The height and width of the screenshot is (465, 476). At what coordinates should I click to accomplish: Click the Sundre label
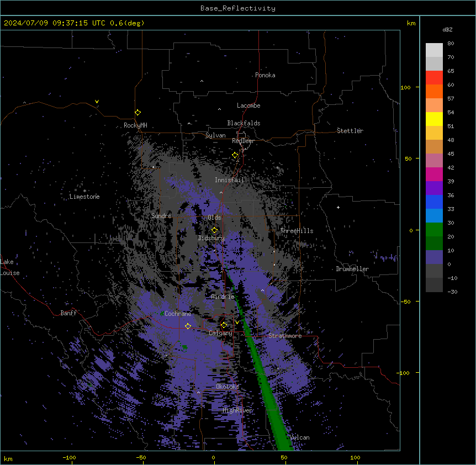click(161, 216)
